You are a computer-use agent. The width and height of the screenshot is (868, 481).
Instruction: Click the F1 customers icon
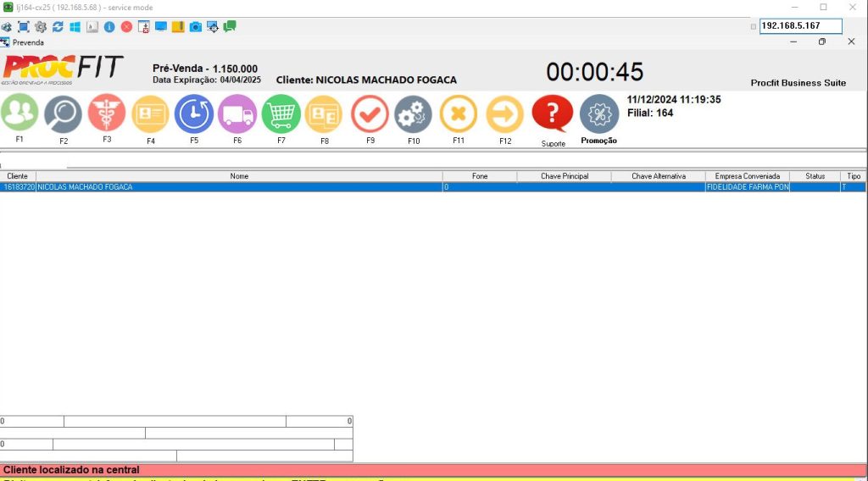point(19,113)
